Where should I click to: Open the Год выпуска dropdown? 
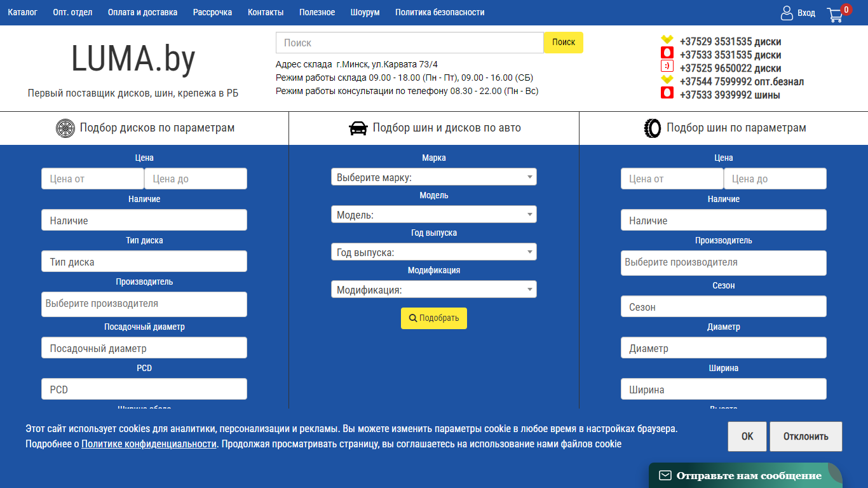click(434, 252)
